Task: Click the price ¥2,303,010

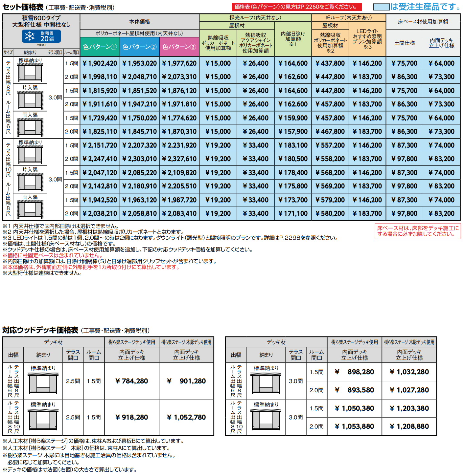Action: (x=140, y=159)
